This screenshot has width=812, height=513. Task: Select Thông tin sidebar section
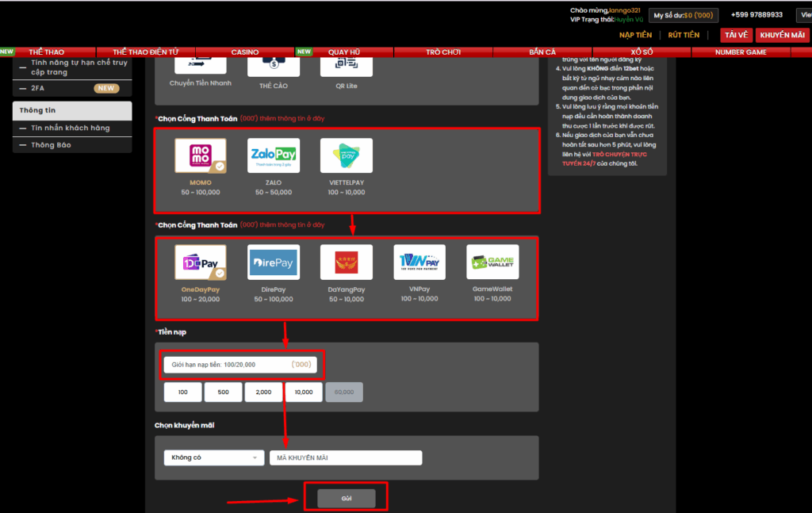click(x=72, y=110)
